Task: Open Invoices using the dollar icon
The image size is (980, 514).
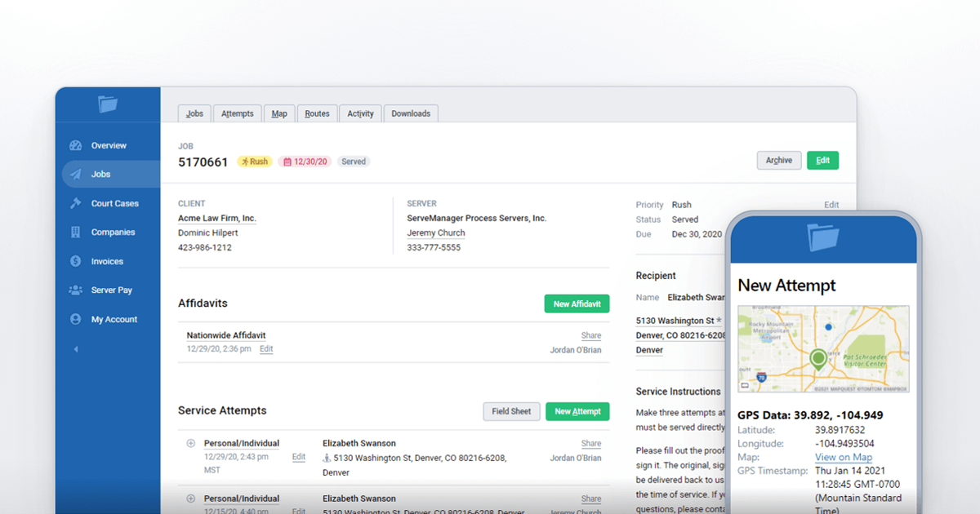Action: [x=74, y=261]
